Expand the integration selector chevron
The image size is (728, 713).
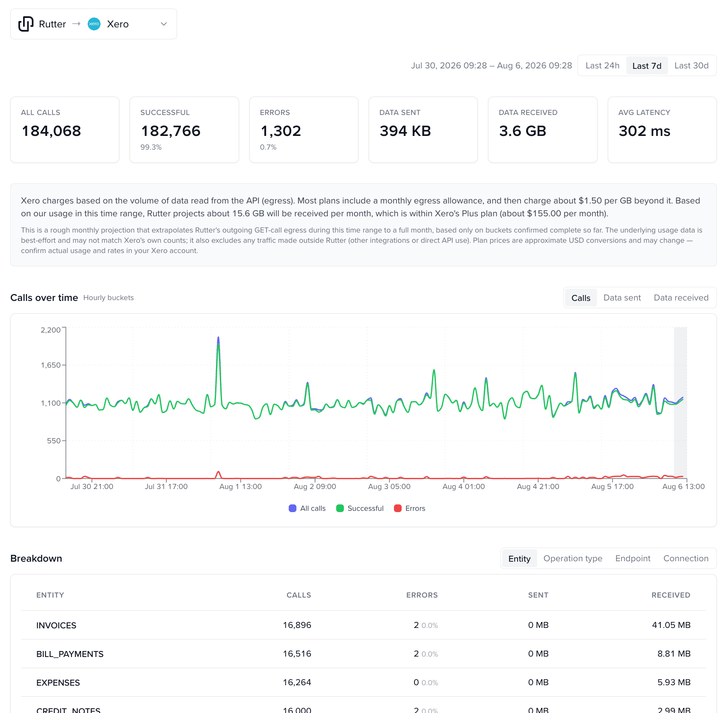[164, 24]
